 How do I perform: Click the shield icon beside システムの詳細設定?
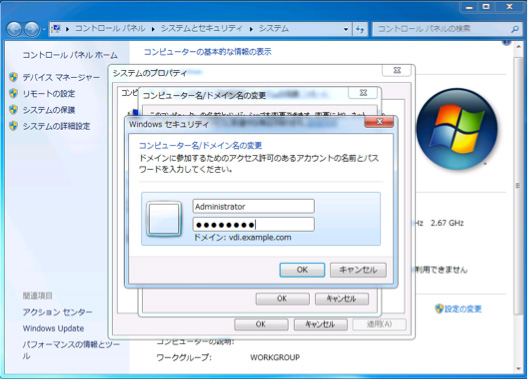[13, 126]
